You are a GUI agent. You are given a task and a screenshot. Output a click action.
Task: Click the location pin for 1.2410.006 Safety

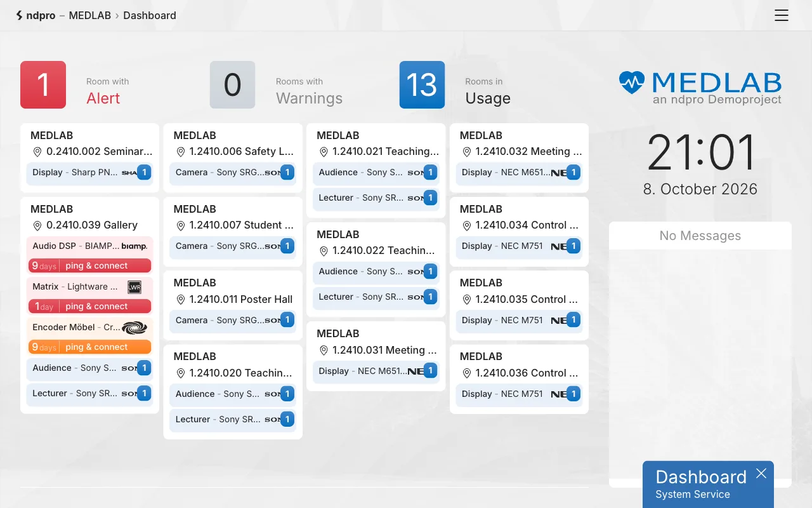[x=180, y=152]
